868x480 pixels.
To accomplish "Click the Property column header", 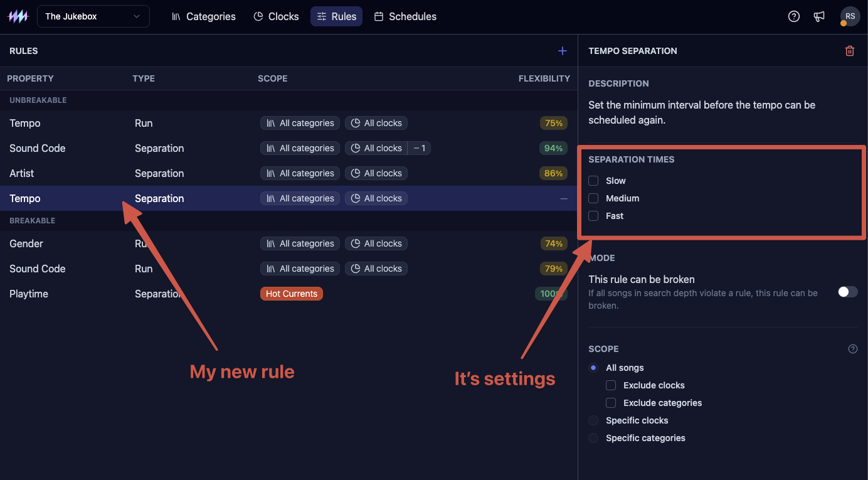I will coord(30,78).
